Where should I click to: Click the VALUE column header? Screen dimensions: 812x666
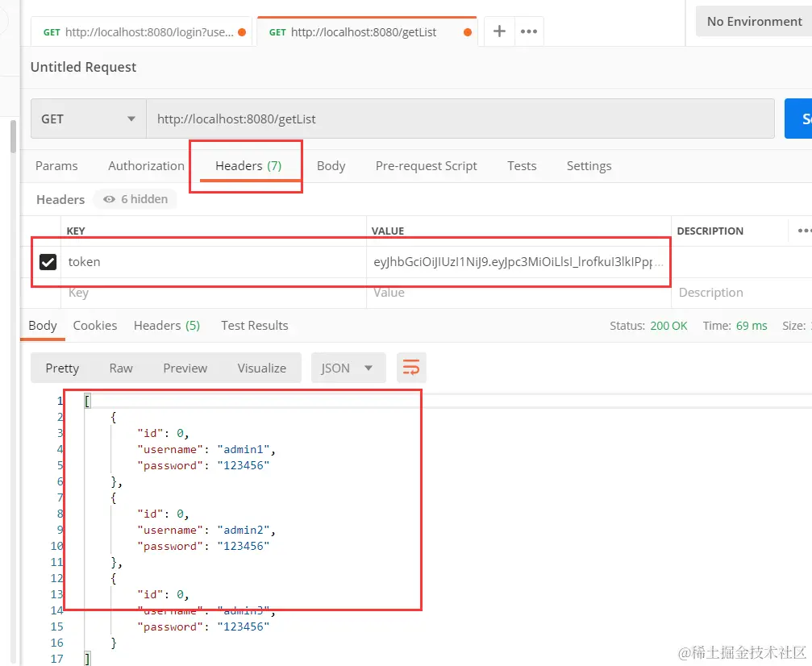tap(387, 231)
